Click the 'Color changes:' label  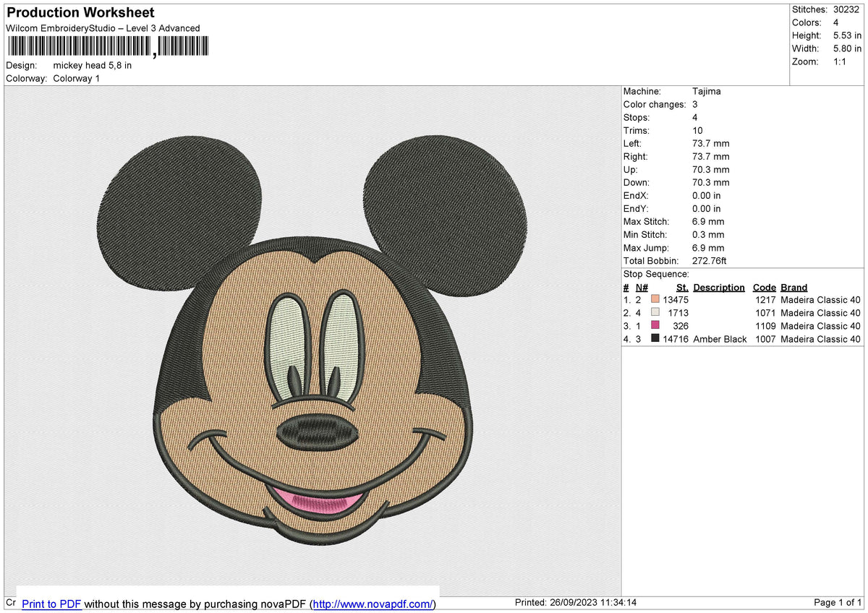click(655, 104)
